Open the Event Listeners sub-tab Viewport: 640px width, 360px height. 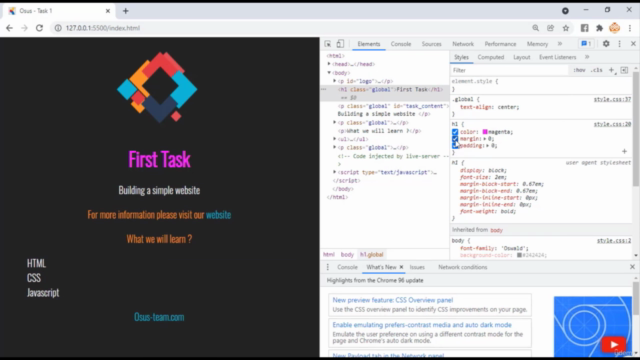point(557,57)
